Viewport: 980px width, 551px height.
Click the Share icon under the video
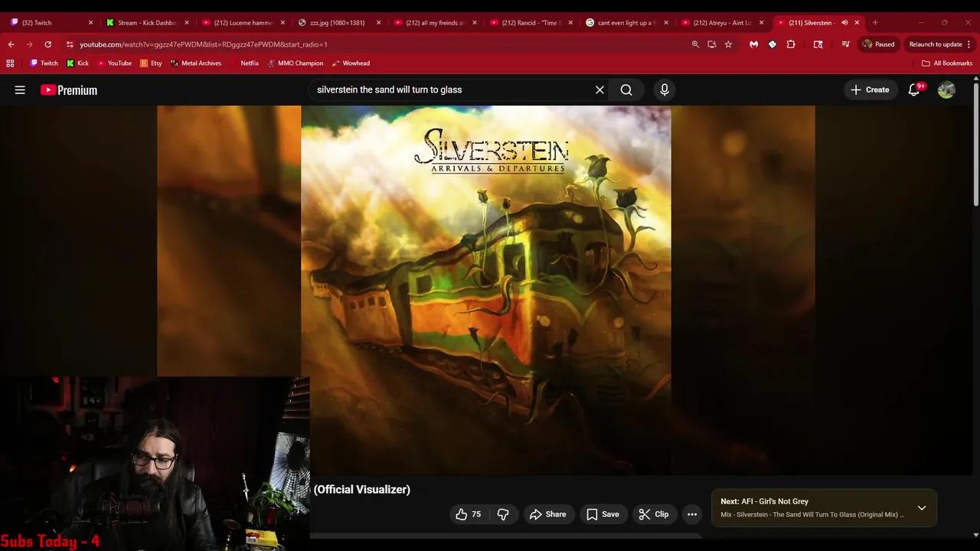click(548, 514)
